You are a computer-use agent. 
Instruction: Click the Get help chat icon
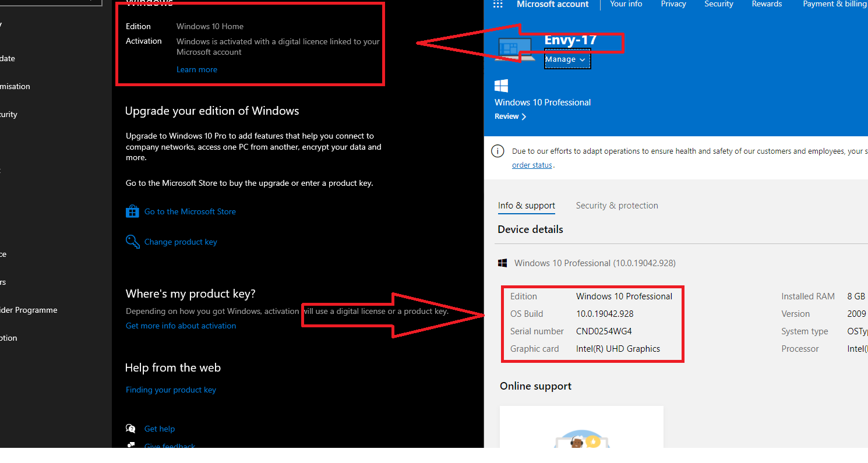pyautogui.click(x=130, y=429)
